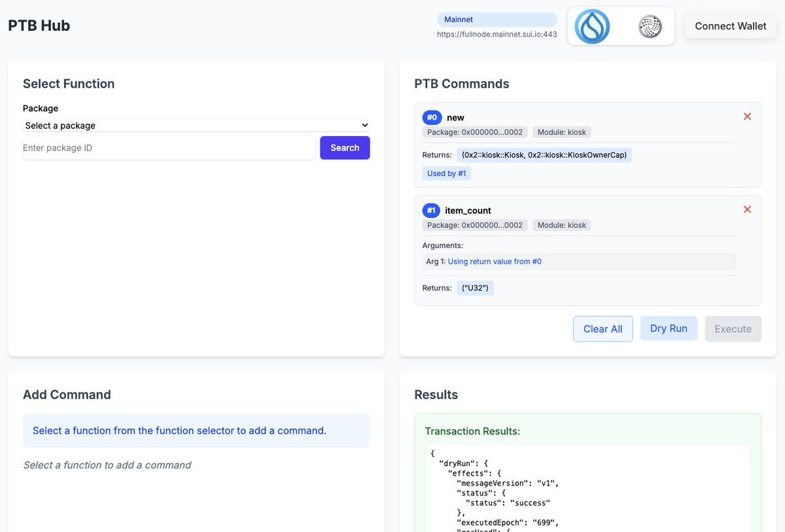
Task: Click the 'item_count' command name
Action: [x=468, y=211]
